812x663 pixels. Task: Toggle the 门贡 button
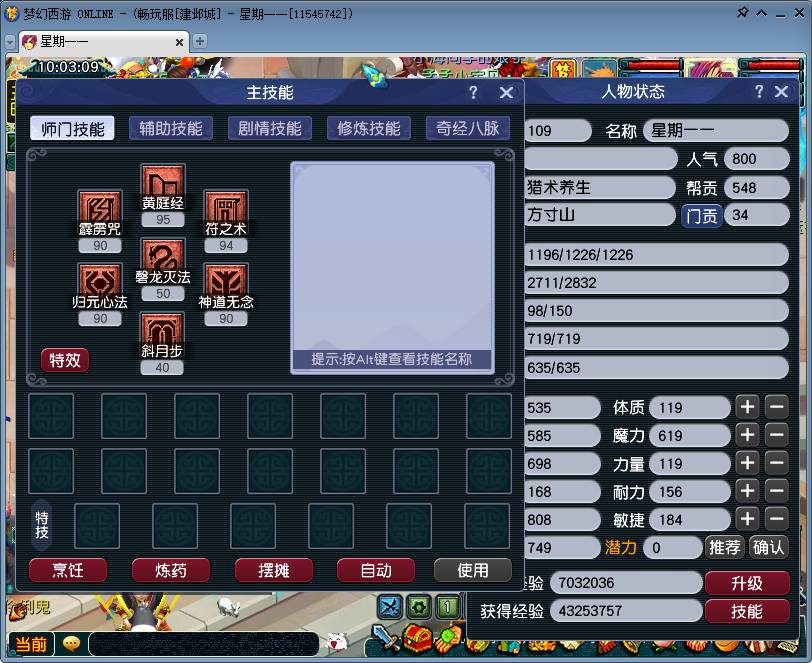(702, 215)
